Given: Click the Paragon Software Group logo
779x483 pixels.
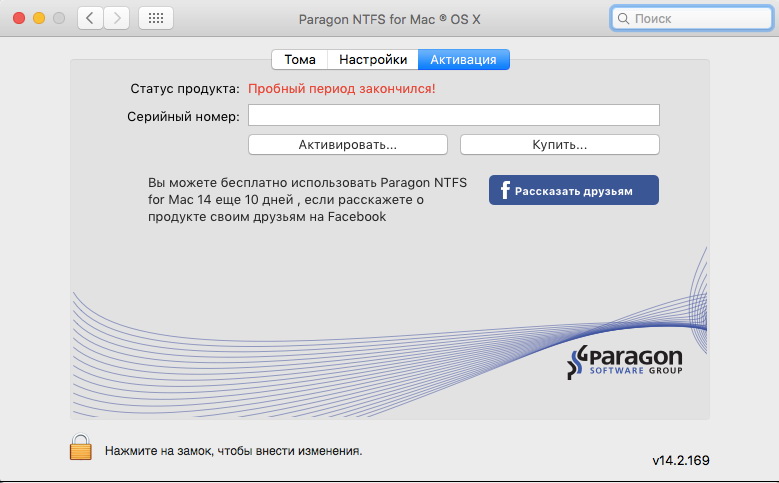Looking at the screenshot, I should (x=625, y=364).
